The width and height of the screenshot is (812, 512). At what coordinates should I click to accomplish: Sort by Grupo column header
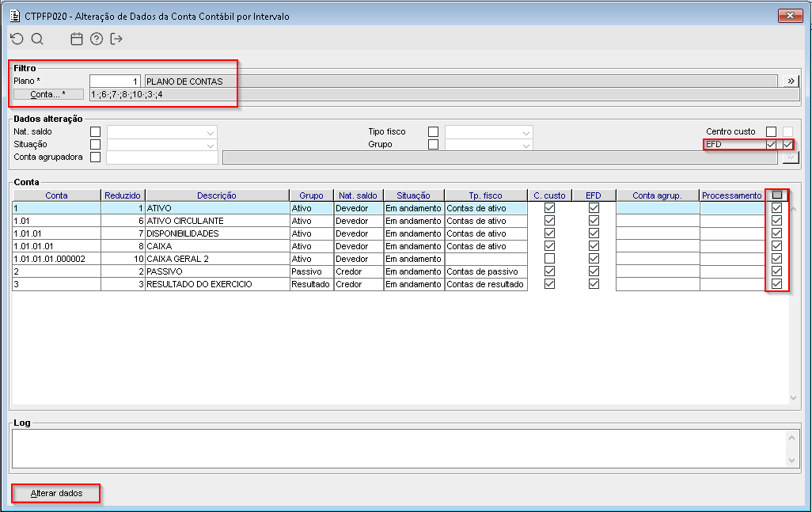(x=311, y=195)
